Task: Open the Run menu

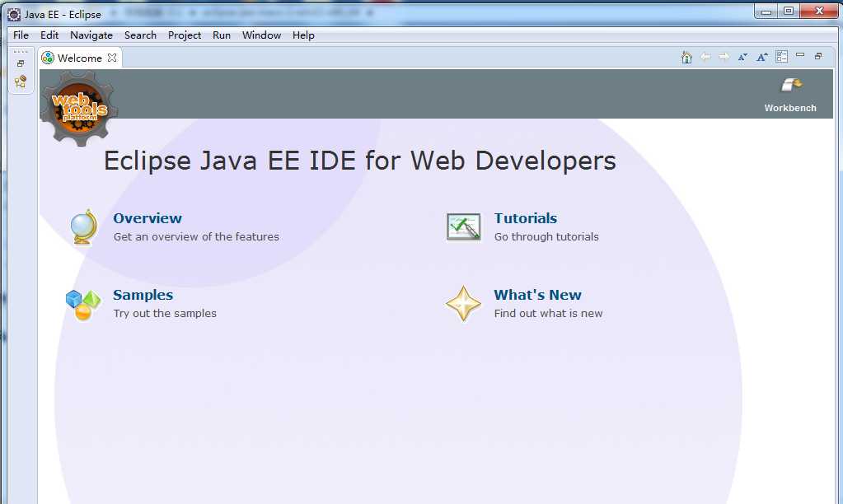Action: click(x=222, y=35)
